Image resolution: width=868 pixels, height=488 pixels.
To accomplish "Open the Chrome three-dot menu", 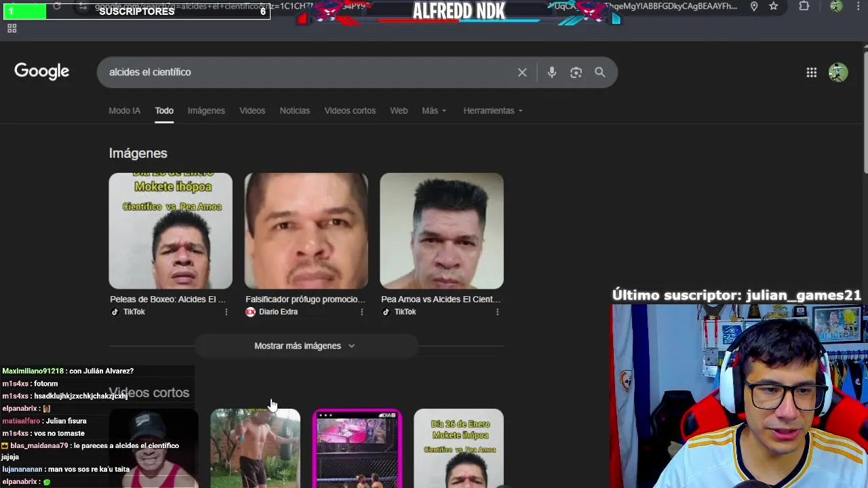I will [x=859, y=6].
